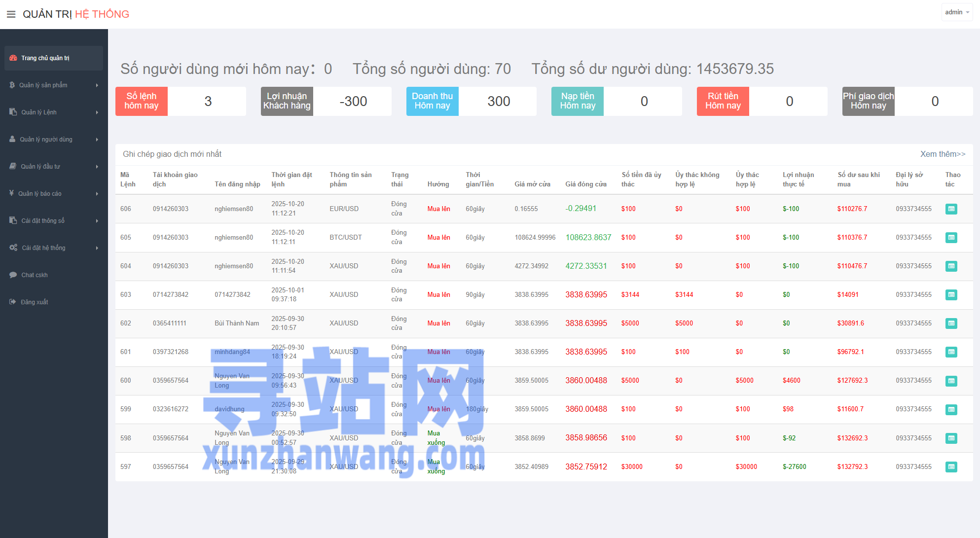Click the action icon for order 603
Image resolution: width=980 pixels, height=538 pixels.
(951, 295)
